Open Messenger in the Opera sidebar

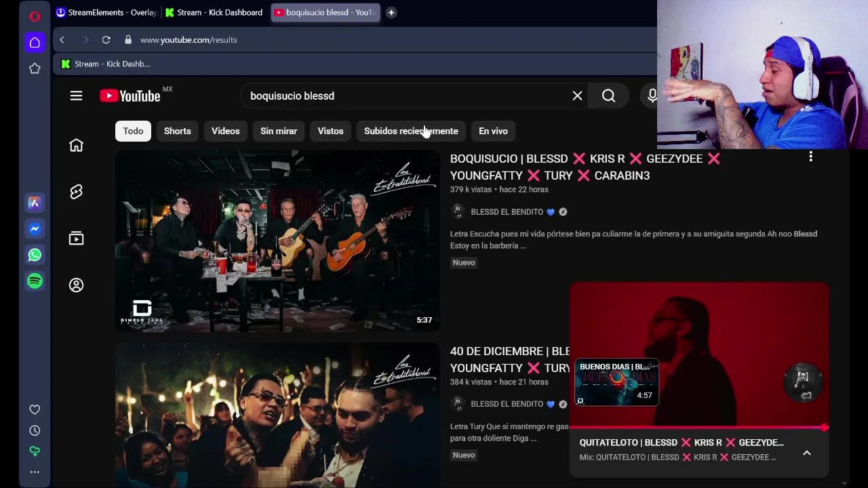click(x=35, y=229)
